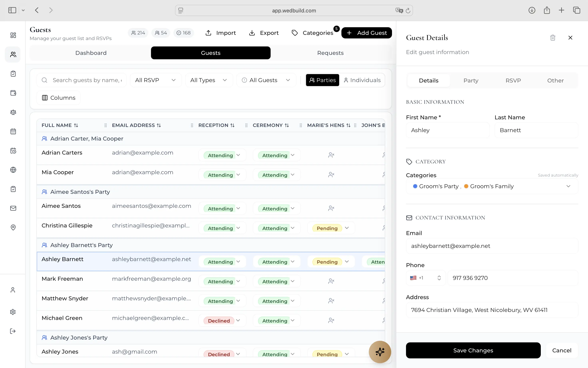Open the Guests people icon in sidebar
The image size is (588, 368).
(x=13, y=54)
